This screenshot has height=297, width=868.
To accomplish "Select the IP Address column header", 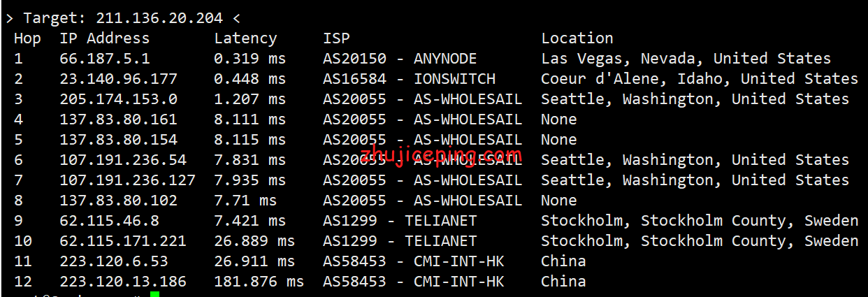I will [x=105, y=38].
